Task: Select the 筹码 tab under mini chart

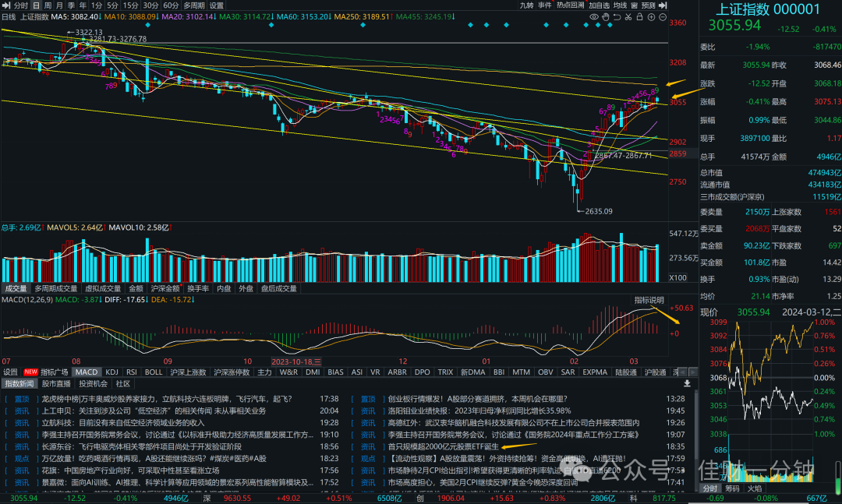Action: (x=732, y=488)
